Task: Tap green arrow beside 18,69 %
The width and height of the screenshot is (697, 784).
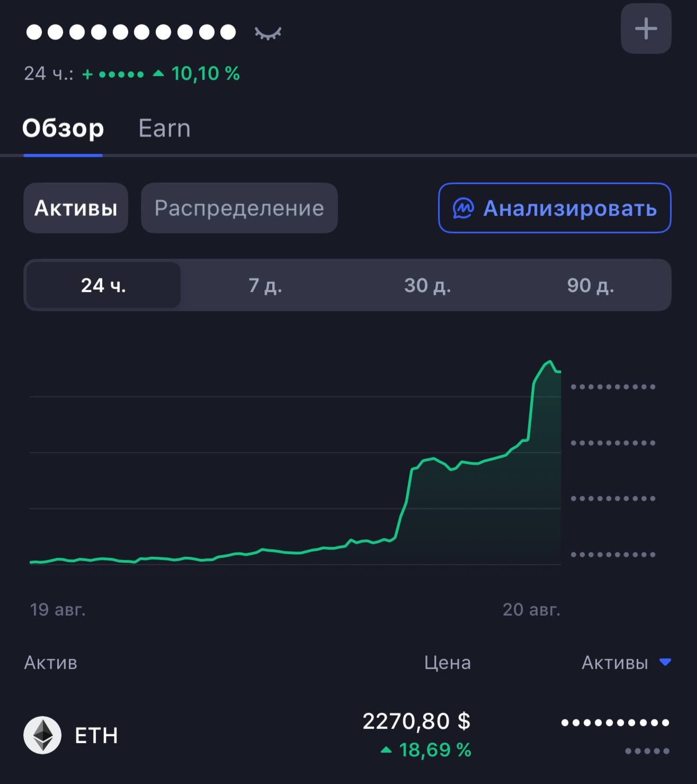Action: tap(386, 750)
